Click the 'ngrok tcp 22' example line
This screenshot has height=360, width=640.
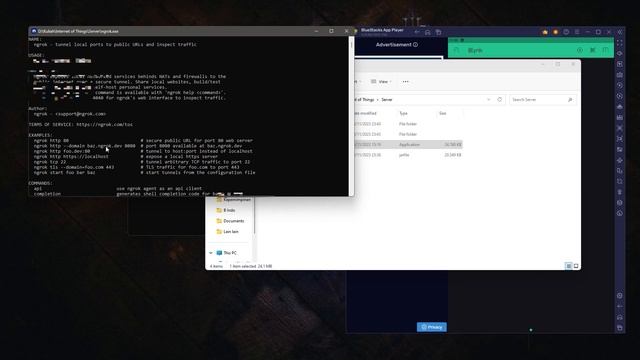point(50,162)
